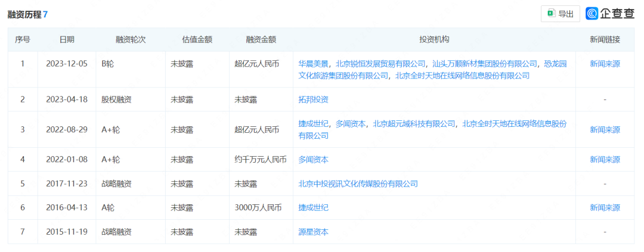Select the date cell 2022-08-29
This screenshot has height=252, width=644.
pos(67,130)
